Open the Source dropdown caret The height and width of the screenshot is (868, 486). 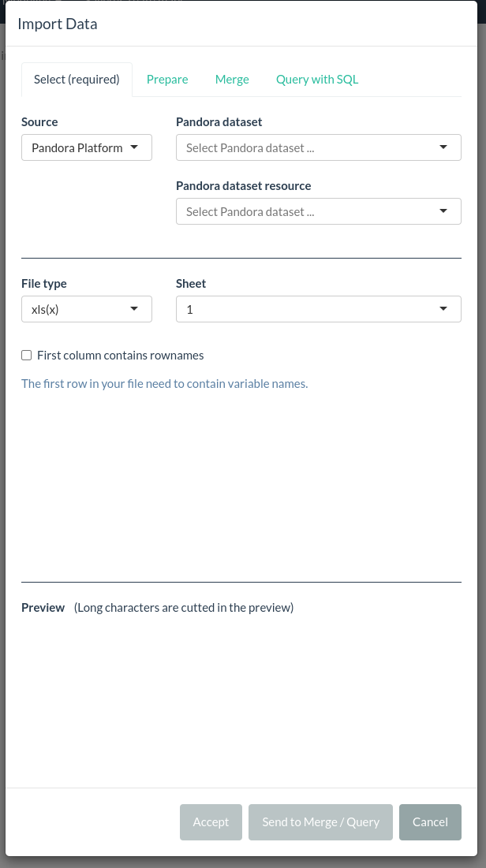(134, 147)
